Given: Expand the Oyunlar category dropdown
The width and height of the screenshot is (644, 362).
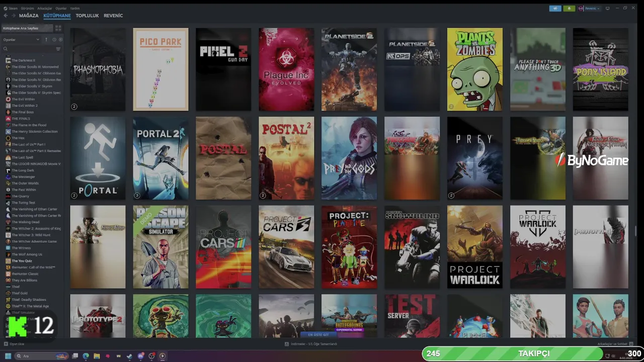Looking at the screenshot, I should 21,40.
